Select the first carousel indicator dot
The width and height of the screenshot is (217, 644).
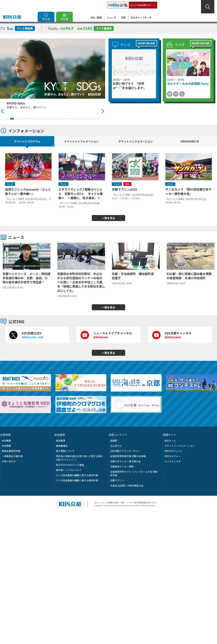(x=8, y=119)
